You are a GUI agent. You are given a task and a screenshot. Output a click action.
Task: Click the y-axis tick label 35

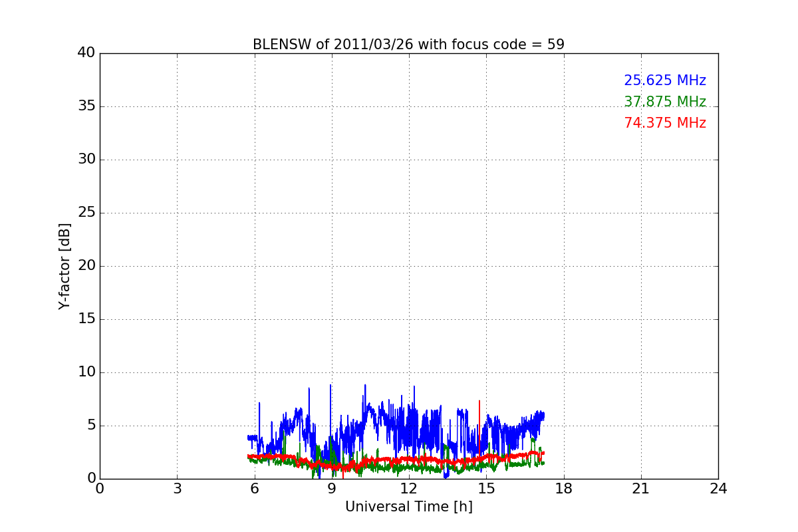(86, 106)
